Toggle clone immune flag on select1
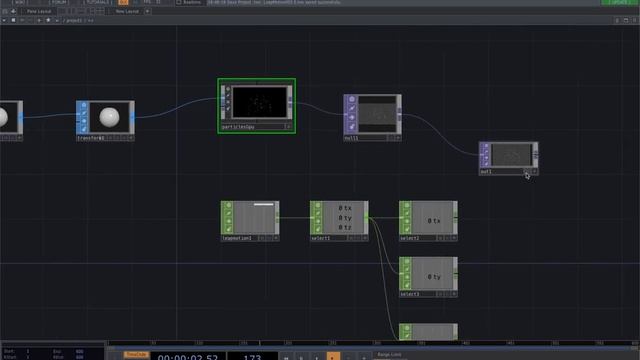Screen dimensions: 640x360 tap(318, 213)
